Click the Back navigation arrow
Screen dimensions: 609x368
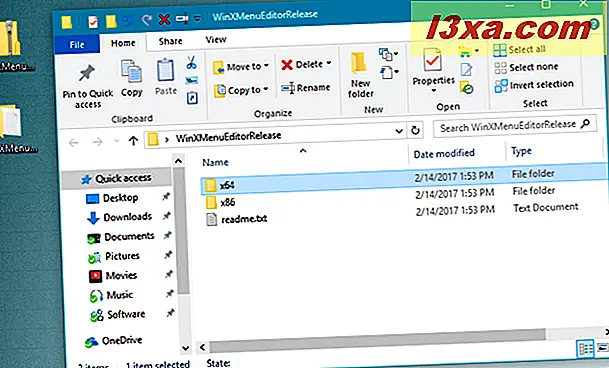point(73,143)
